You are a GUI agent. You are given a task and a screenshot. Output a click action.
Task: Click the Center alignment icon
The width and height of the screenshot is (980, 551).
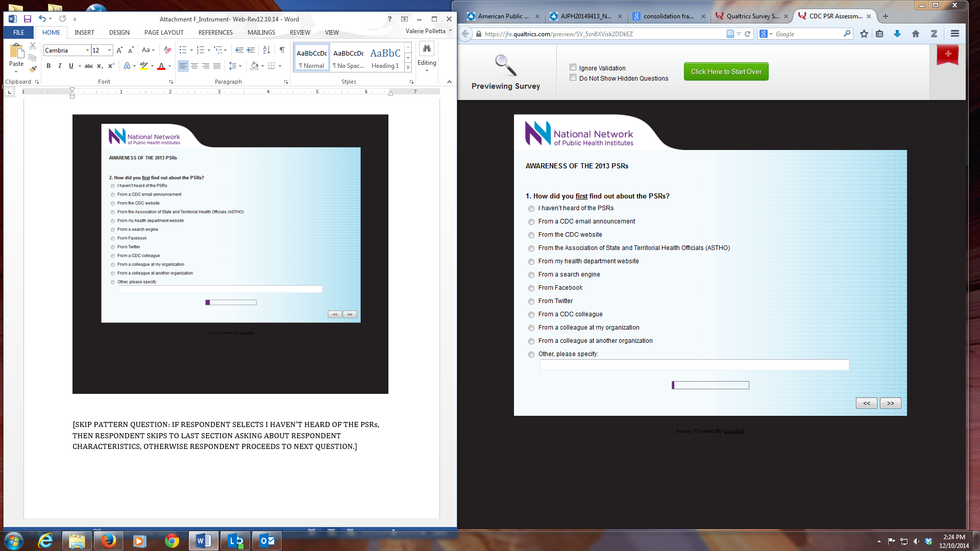194,66
